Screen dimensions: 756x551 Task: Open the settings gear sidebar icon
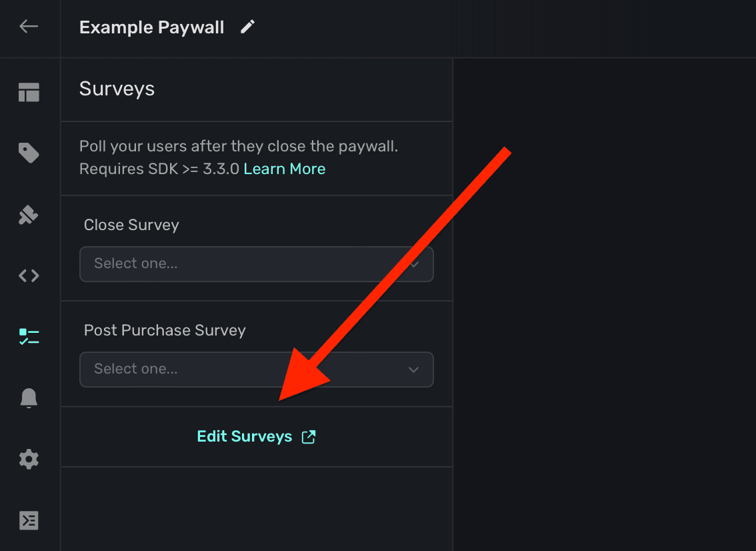(29, 459)
